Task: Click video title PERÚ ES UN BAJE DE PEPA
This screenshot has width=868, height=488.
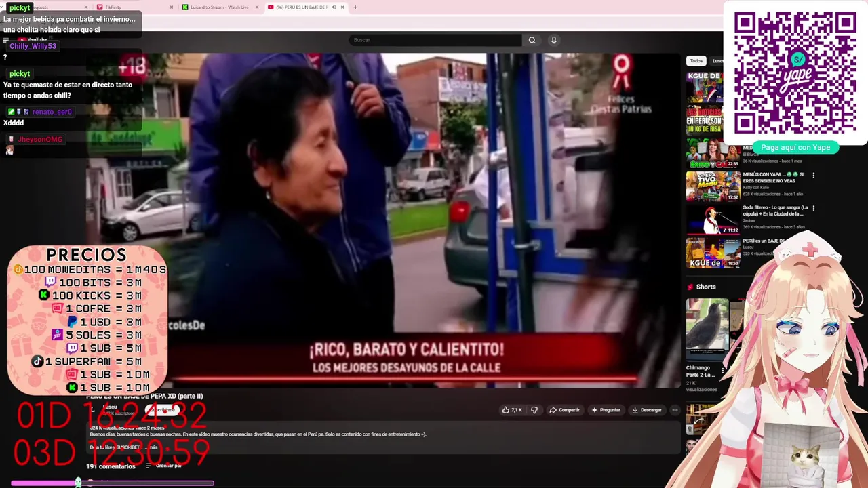Action: 144,396
